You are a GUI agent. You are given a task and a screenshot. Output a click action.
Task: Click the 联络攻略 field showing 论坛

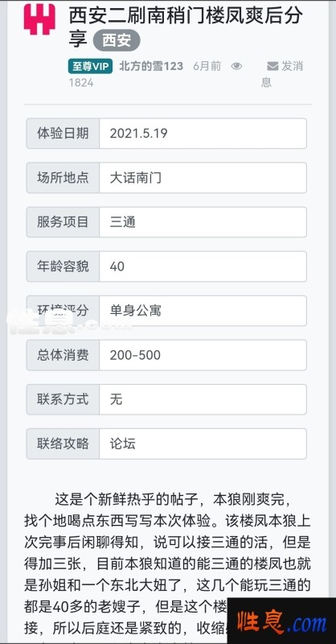[x=203, y=444]
